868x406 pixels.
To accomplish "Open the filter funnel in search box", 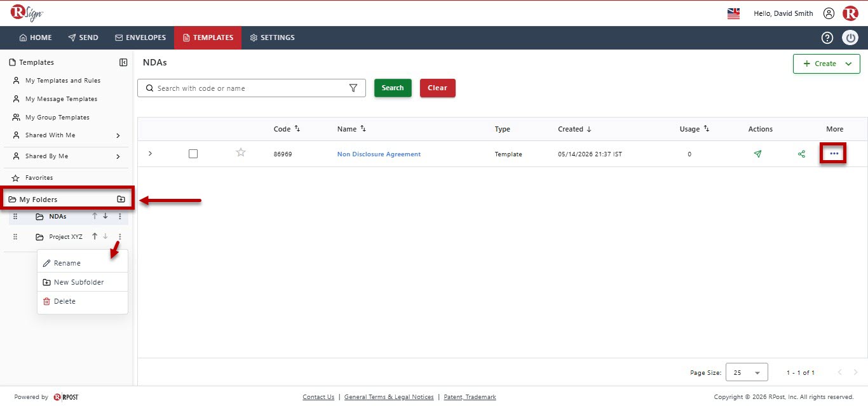I will pos(353,88).
